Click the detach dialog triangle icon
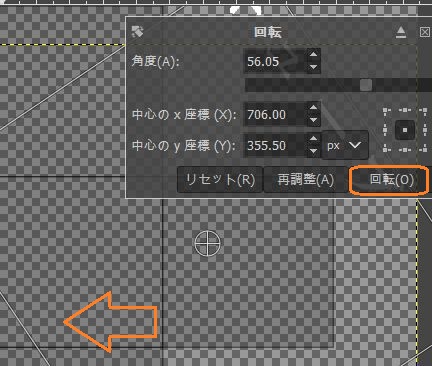The image size is (432, 366). click(x=401, y=32)
